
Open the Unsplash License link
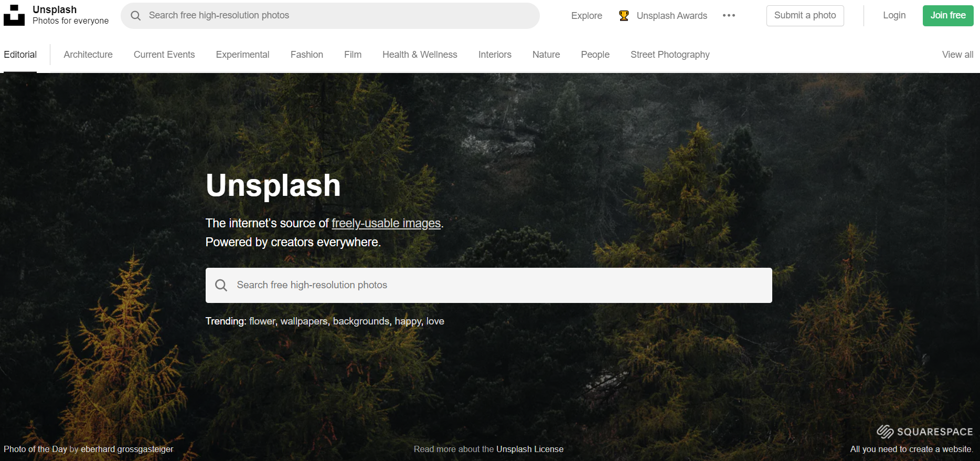point(530,449)
